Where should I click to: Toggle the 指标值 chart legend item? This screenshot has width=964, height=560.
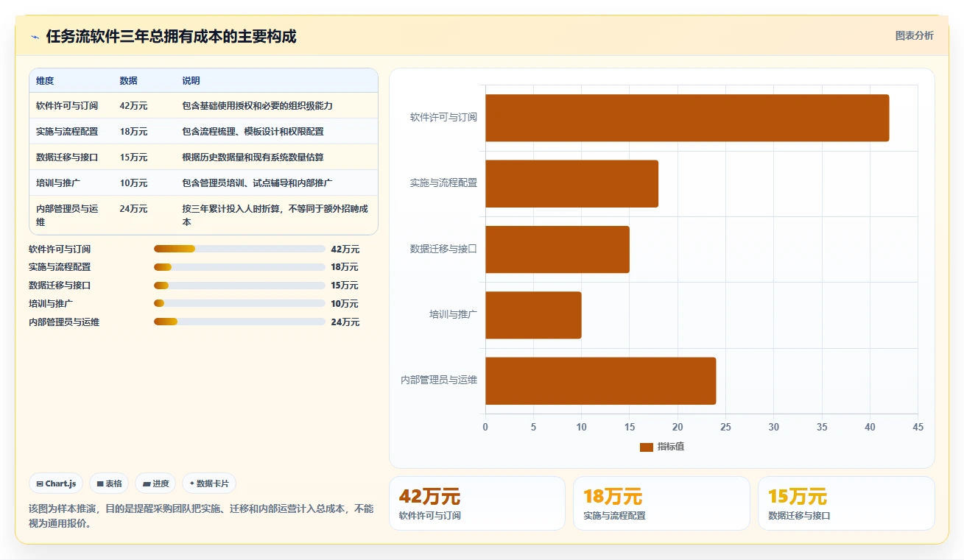click(x=662, y=447)
